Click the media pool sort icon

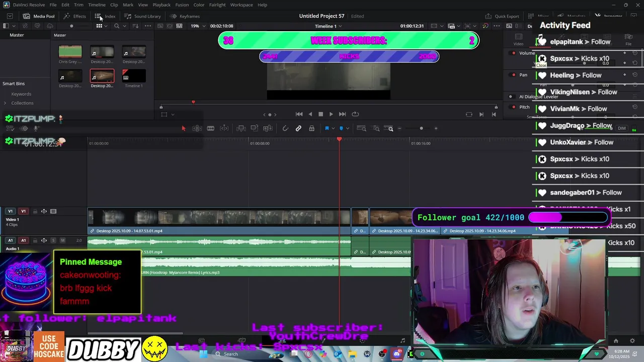click(135, 26)
